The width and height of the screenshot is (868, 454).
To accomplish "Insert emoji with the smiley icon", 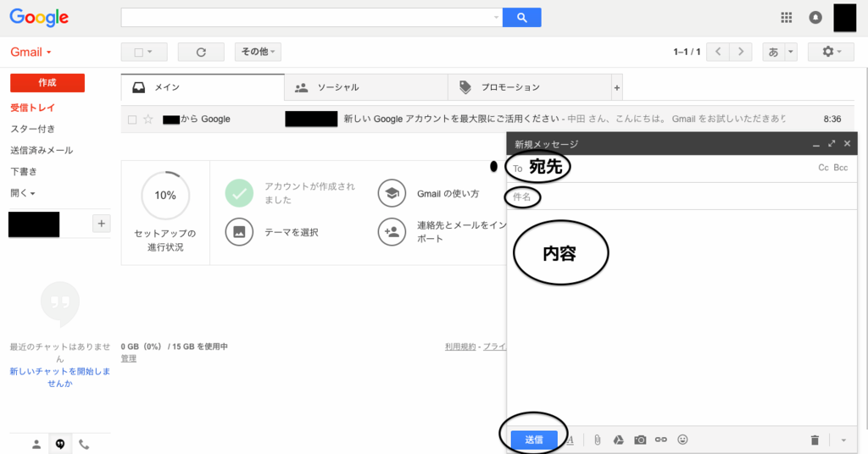I will coord(682,440).
